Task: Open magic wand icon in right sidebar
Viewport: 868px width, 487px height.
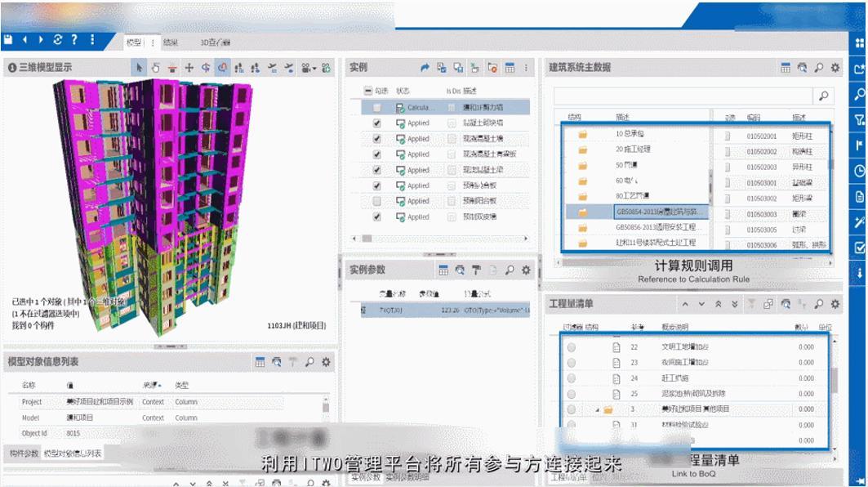Action: point(860,222)
